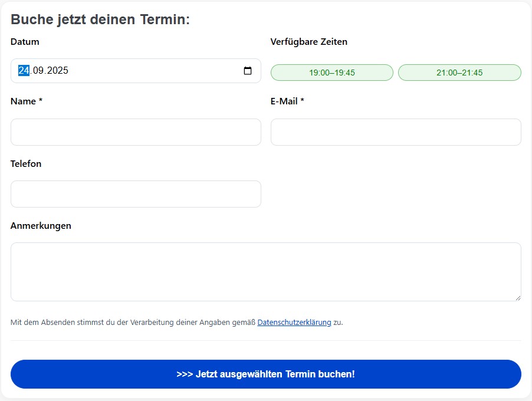This screenshot has width=532, height=401.
Task: Click the "Verfügbare Zeiten" label
Action: point(308,42)
